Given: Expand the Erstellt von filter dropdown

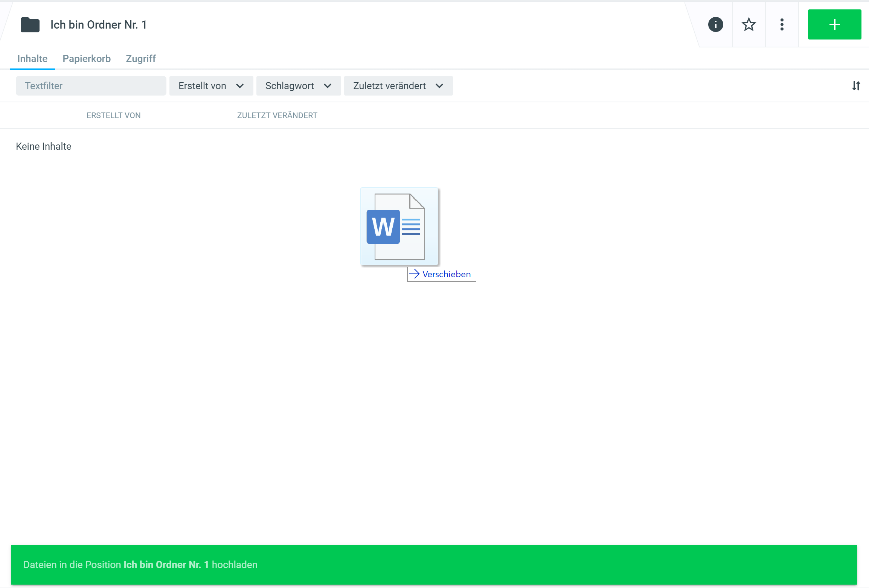Looking at the screenshot, I should click(x=211, y=86).
